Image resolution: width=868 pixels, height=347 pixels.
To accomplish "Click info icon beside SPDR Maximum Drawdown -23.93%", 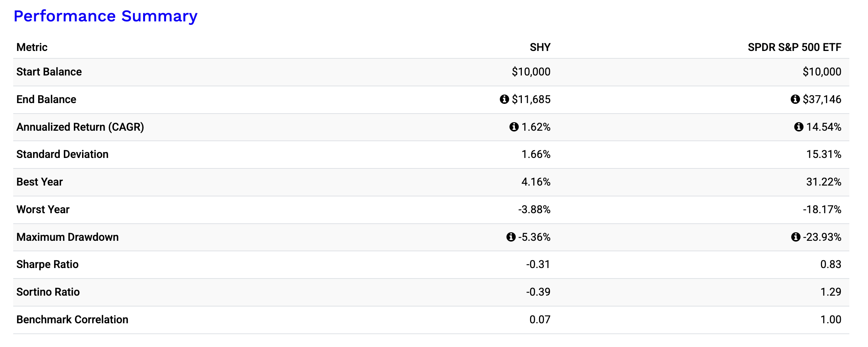I will click(796, 237).
